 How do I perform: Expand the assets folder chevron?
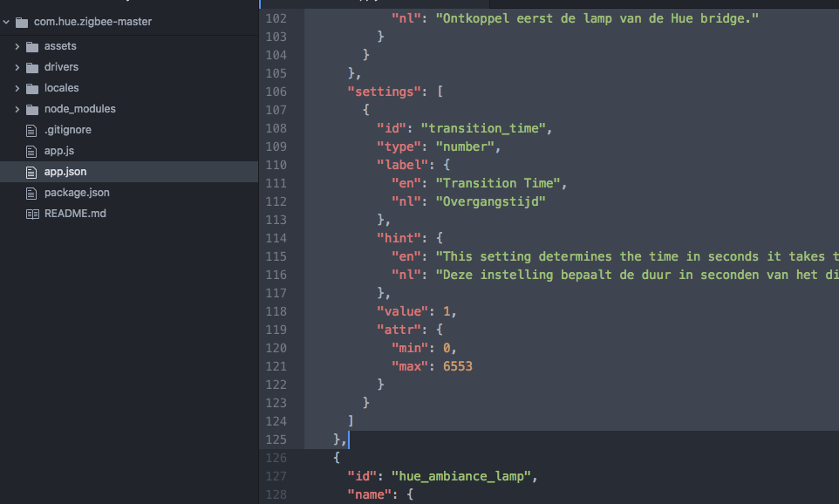(x=17, y=46)
